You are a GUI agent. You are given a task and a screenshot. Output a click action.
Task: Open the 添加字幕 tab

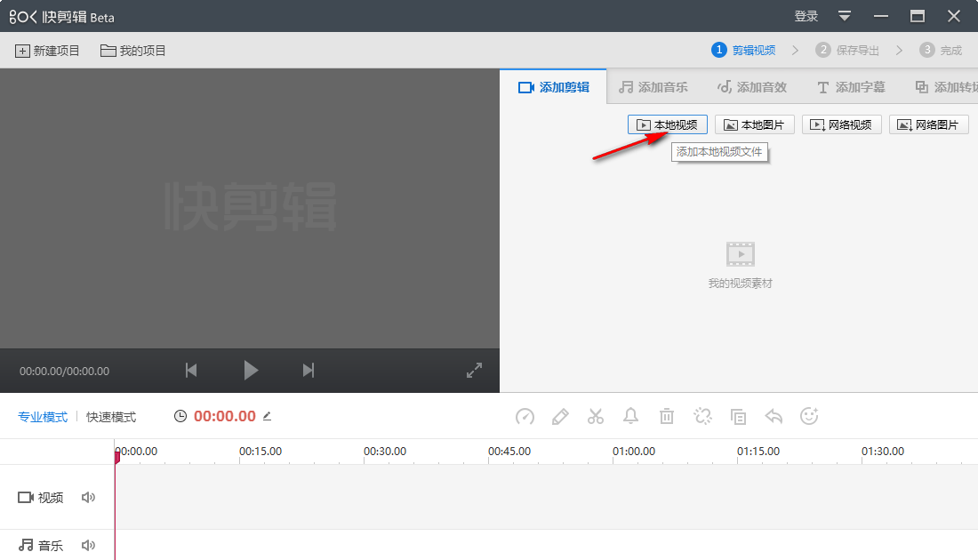tap(851, 87)
